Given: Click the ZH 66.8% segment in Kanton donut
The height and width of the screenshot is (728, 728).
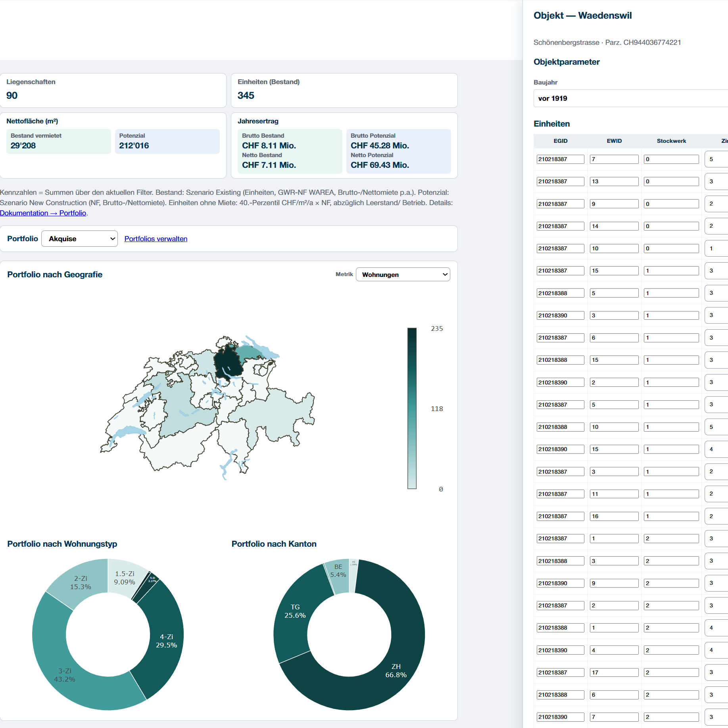Looking at the screenshot, I should point(396,670).
